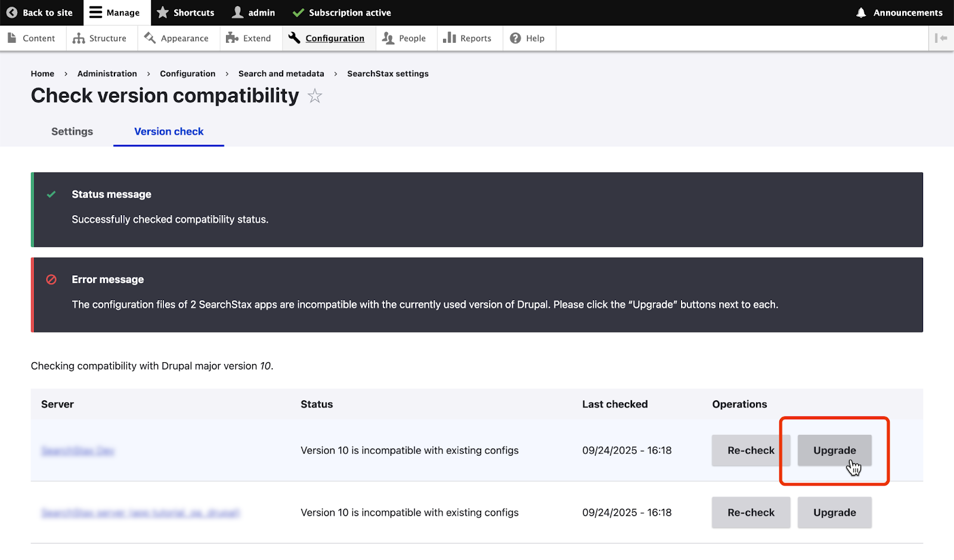Click 'Checking compatibility with Drupal major version' text
Viewport: 954px width, 560px height.
[144, 366]
